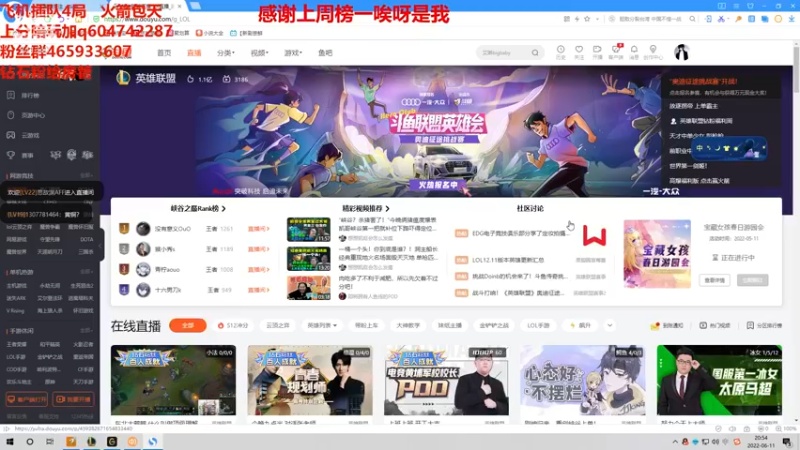
Task: Open the notifications bell icon
Action: coord(634,49)
